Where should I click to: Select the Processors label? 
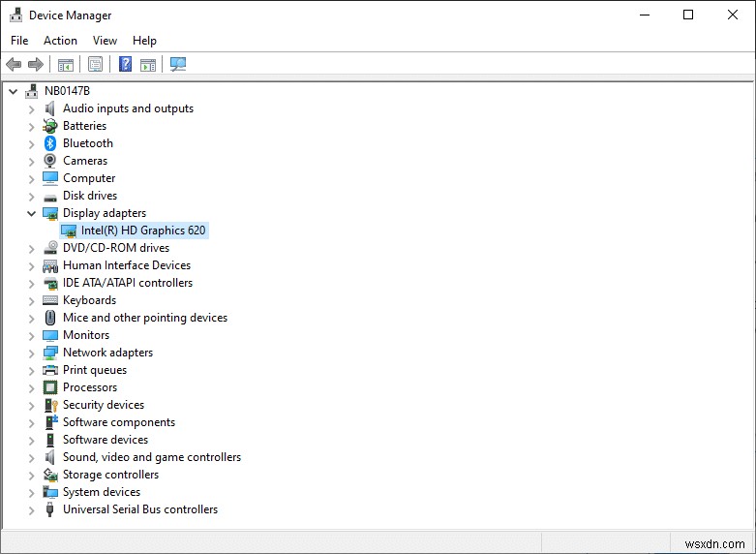(x=90, y=387)
